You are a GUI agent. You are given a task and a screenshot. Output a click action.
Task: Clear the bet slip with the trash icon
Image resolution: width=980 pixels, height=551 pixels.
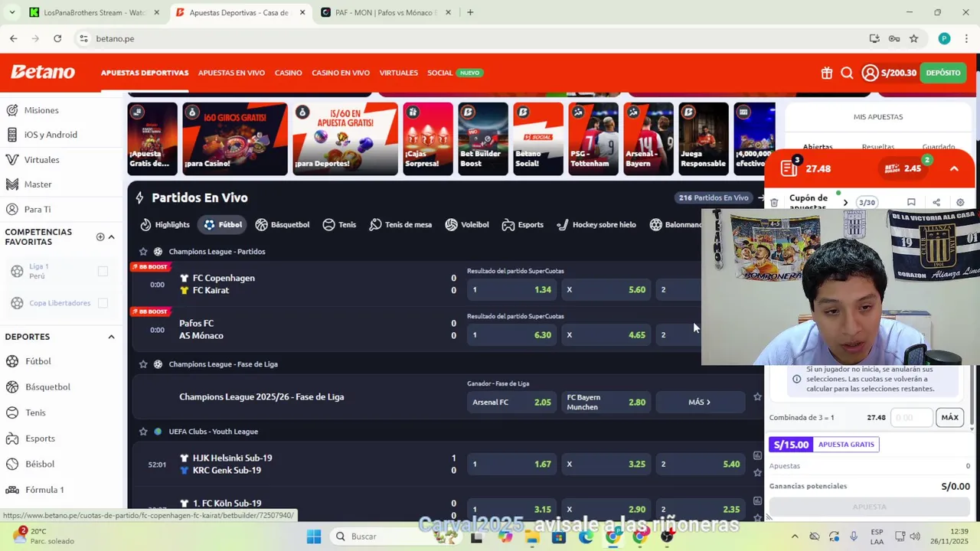(x=774, y=203)
